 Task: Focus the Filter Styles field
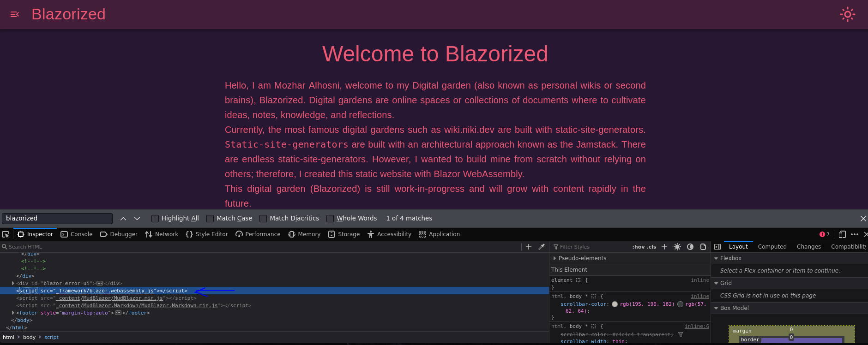[x=591, y=247]
